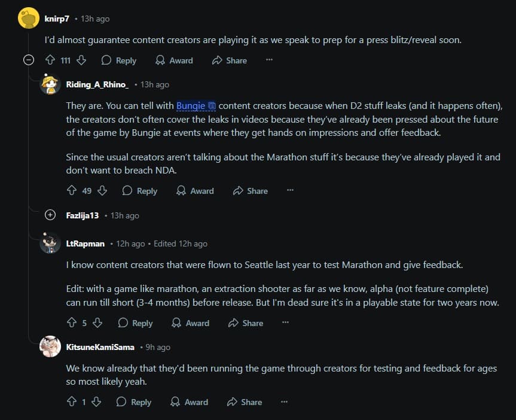The width and height of the screenshot is (516, 420).
Task: Upvote Riding_A_Rhino_'s comment
Action: 71,191
